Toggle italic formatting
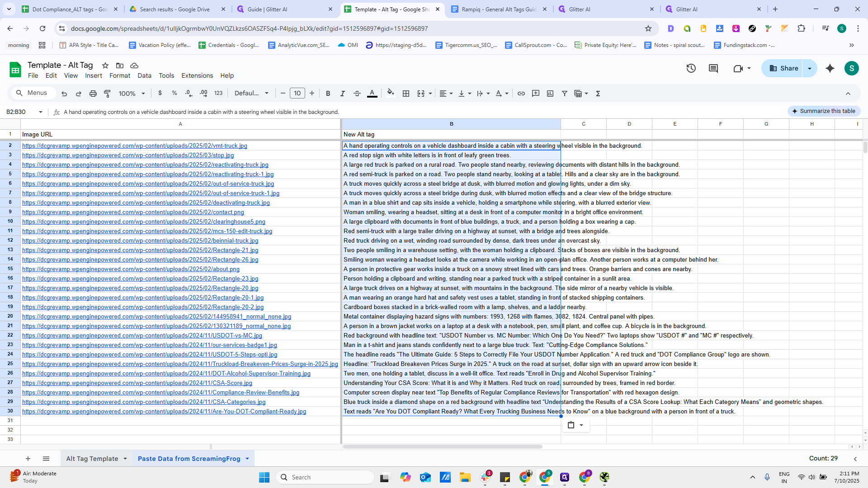Viewport: 868px width, 488px height. tap(343, 93)
